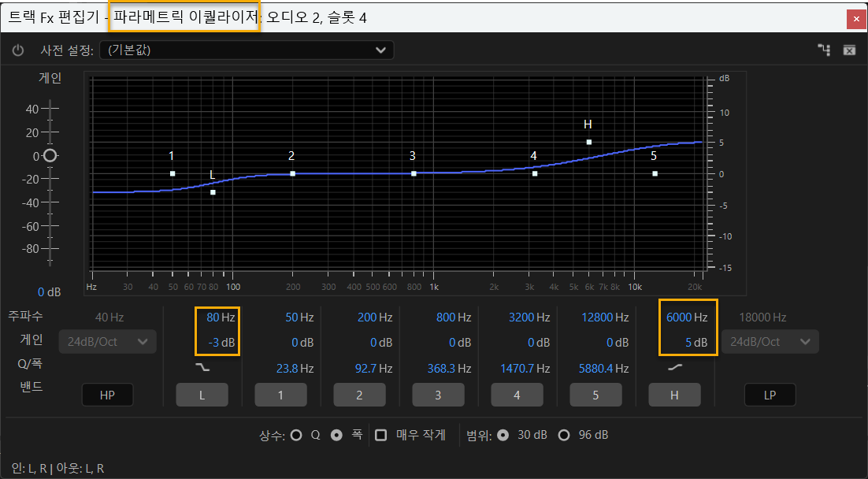The width and height of the screenshot is (868, 479).
Task: Open the LP 24dB/Oct slope dropdown
Action: tap(770, 342)
